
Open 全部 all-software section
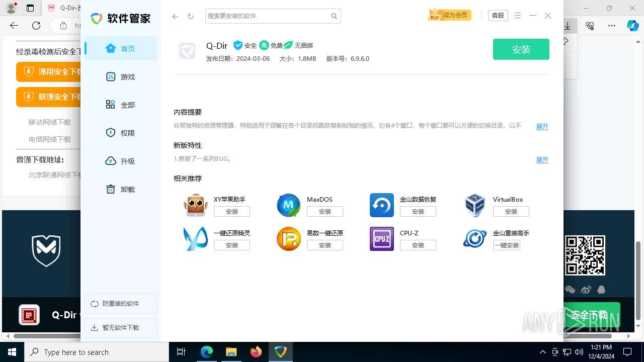click(121, 105)
